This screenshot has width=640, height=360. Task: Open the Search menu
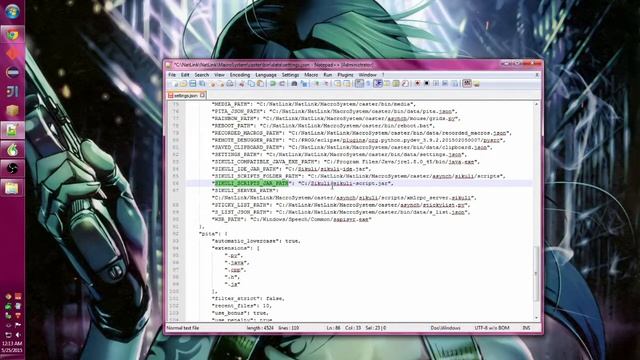[202, 75]
